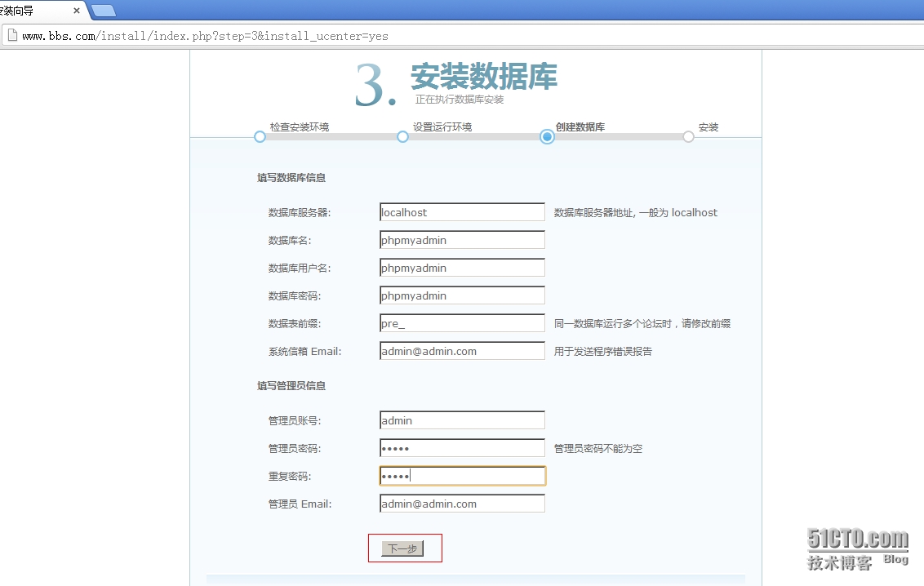Viewport: 924px width, 586px height.
Task: Click the 正在执行数据库安装 subtitle text
Action: click(460, 100)
